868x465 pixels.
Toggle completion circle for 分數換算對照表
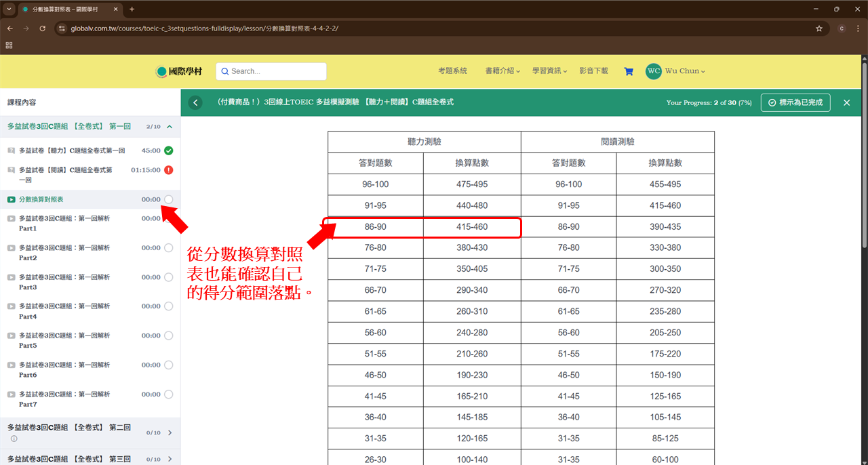coord(168,199)
